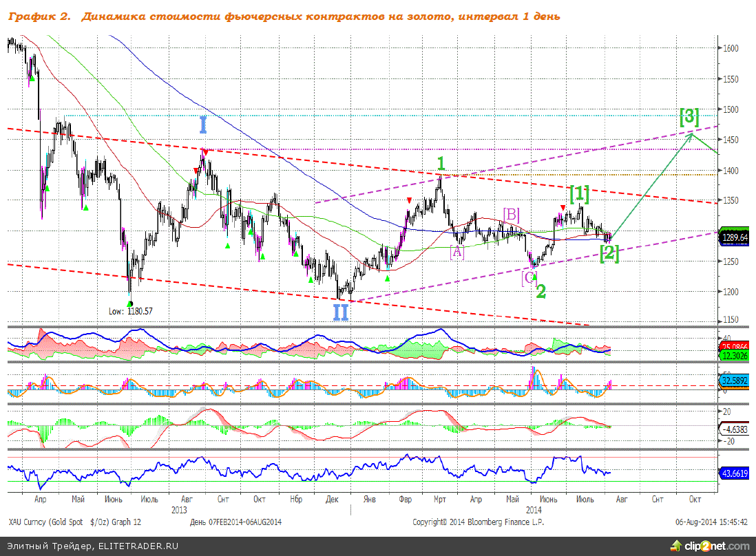The image size is (756, 556).
Task: Click the 2014 year label on time axis
Action: coord(534,510)
